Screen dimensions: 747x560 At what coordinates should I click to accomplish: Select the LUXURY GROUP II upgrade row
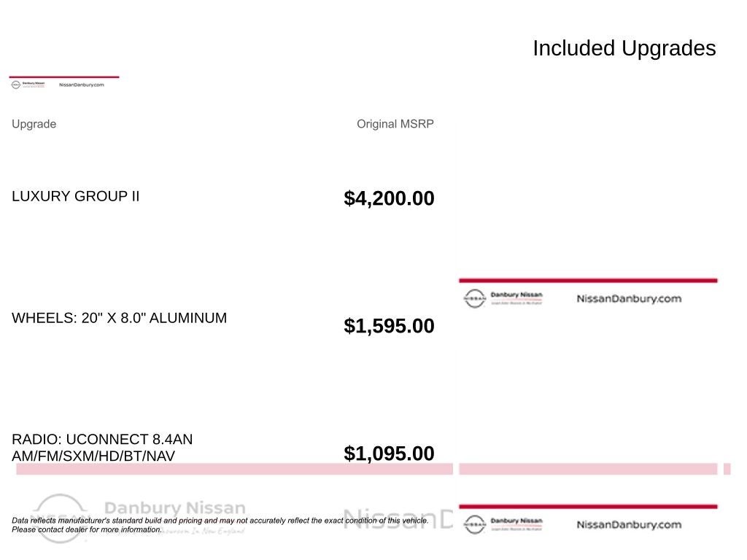click(x=75, y=196)
